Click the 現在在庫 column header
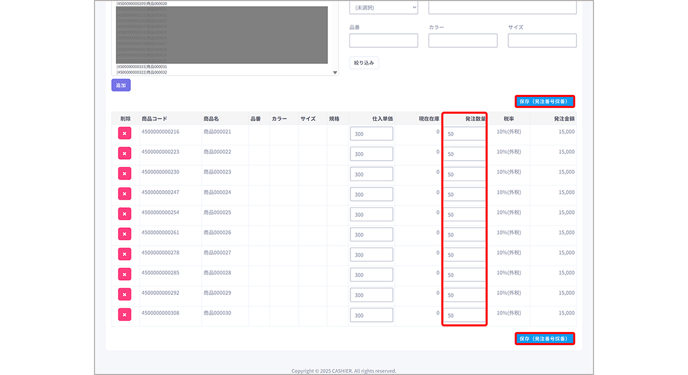The image size is (688, 375). 429,119
